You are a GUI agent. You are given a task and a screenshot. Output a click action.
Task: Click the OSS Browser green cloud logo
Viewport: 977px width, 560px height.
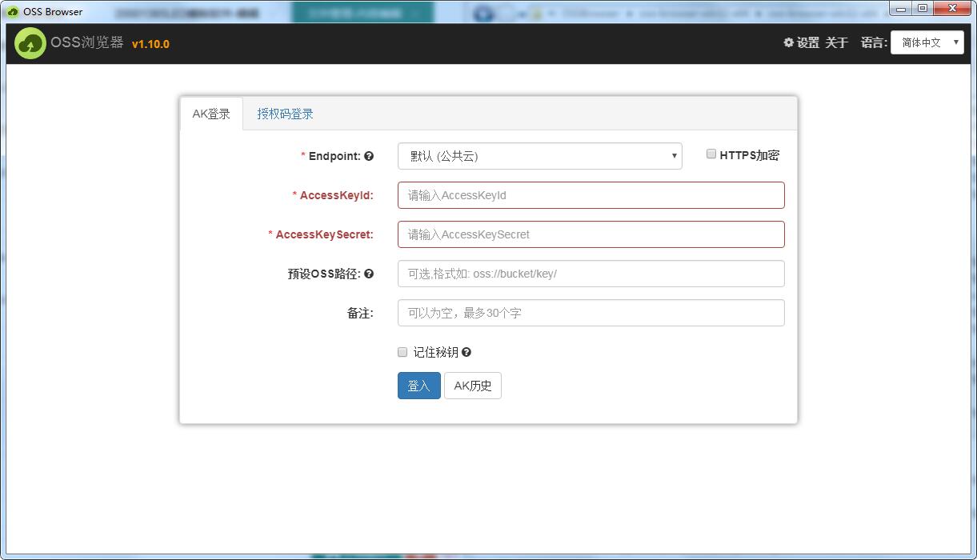pyautogui.click(x=30, y=43)
